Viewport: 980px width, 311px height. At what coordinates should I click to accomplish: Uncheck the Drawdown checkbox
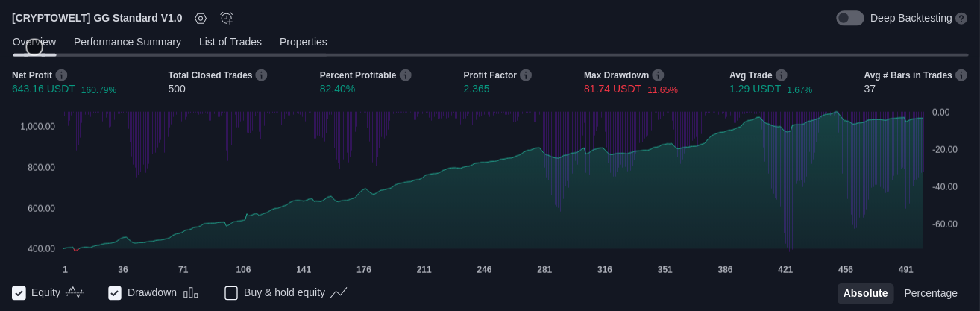point(115,293)
